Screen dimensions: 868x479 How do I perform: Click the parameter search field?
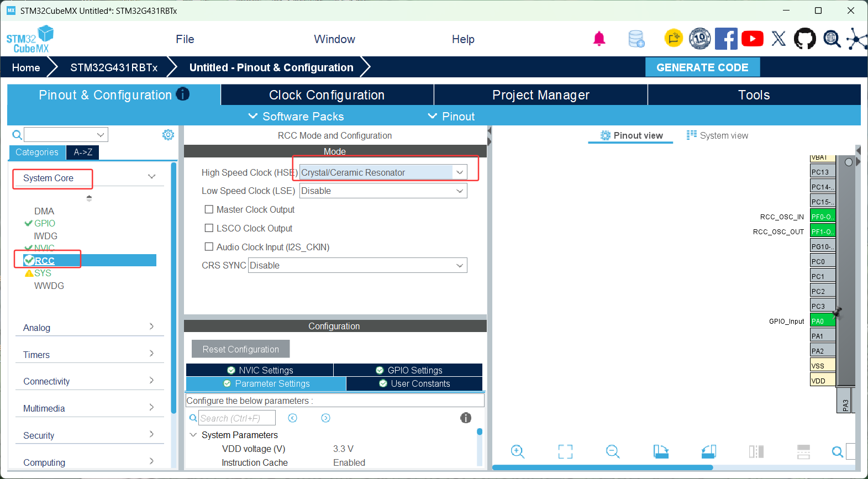(x=237, y=418)
